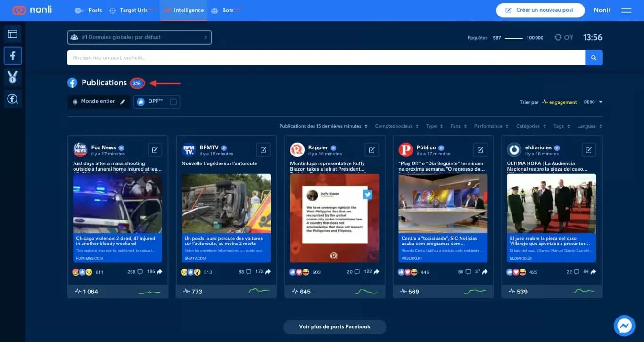644x342 pixels.
Task: Click the Fox News profile avatar
Action: coord(80,150)
